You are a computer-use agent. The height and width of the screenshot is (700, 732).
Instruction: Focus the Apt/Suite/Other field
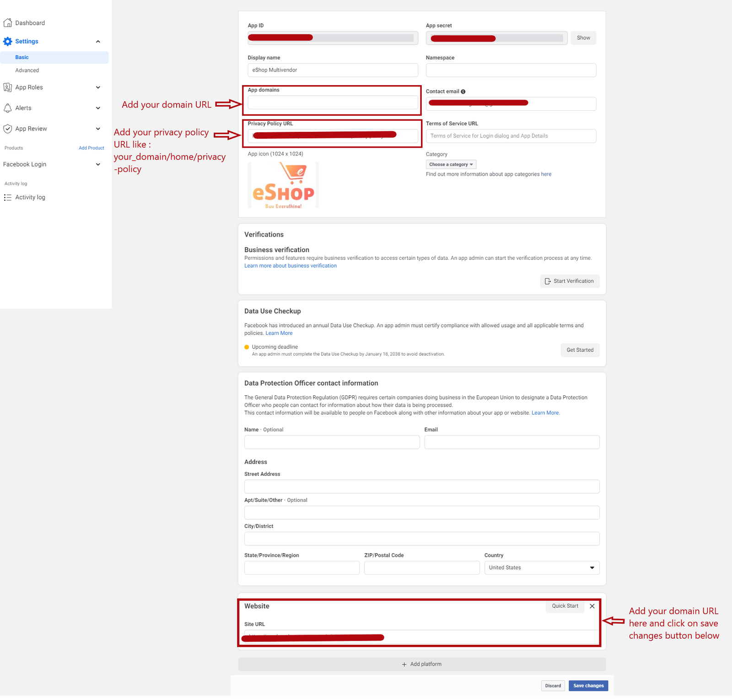pos(422,512)
